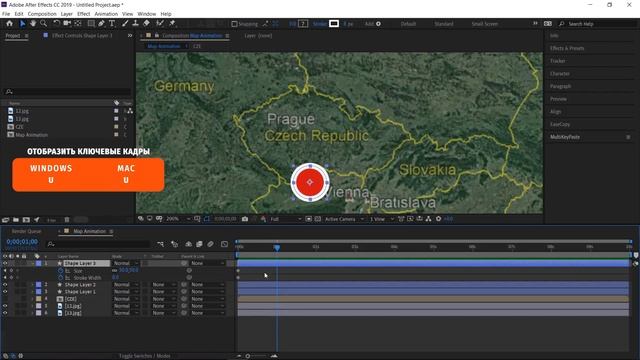Click the new folder icon in Project panel

(x=16, y=220)
